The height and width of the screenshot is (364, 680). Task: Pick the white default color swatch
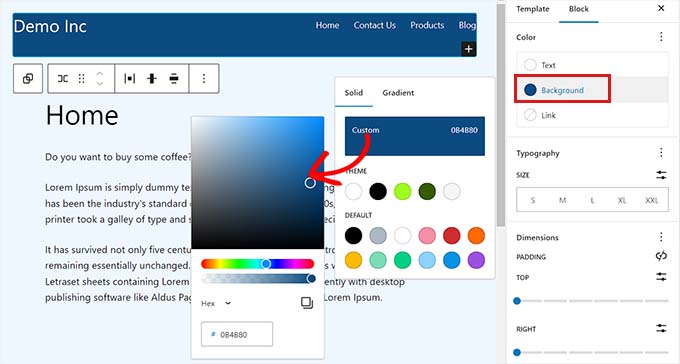click(402, 236)
